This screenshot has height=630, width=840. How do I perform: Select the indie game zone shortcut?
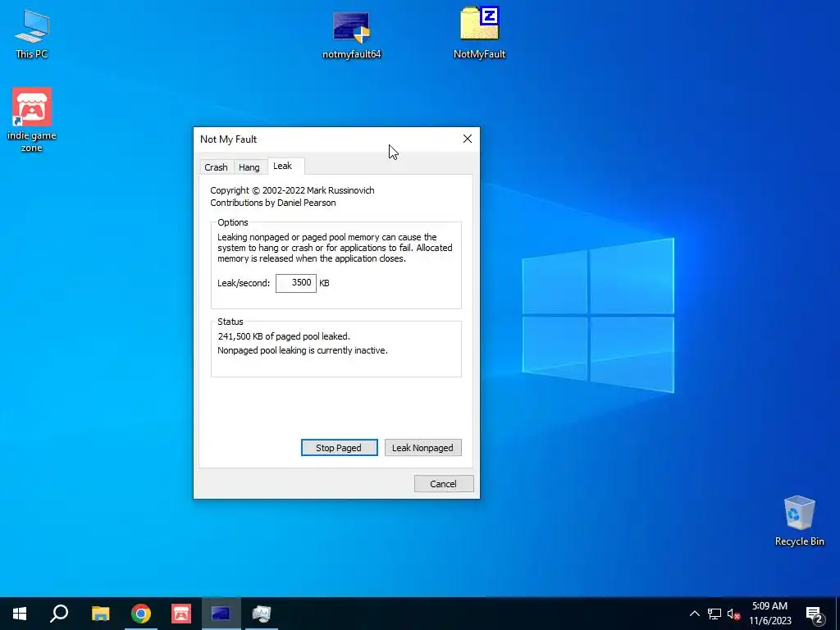click(32, 120)
